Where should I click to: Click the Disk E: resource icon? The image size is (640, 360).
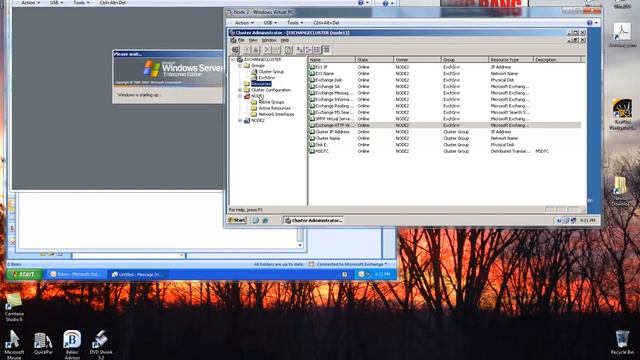[312, 144]
